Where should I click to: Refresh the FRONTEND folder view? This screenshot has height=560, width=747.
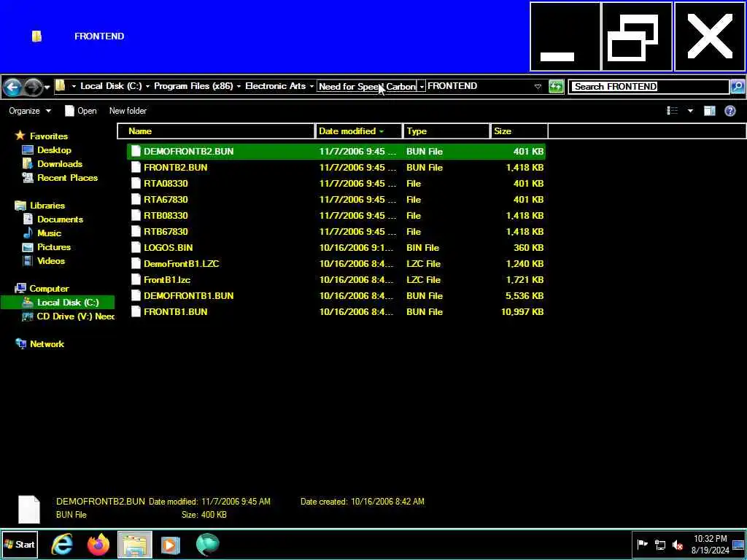click(x=556, y=87)
